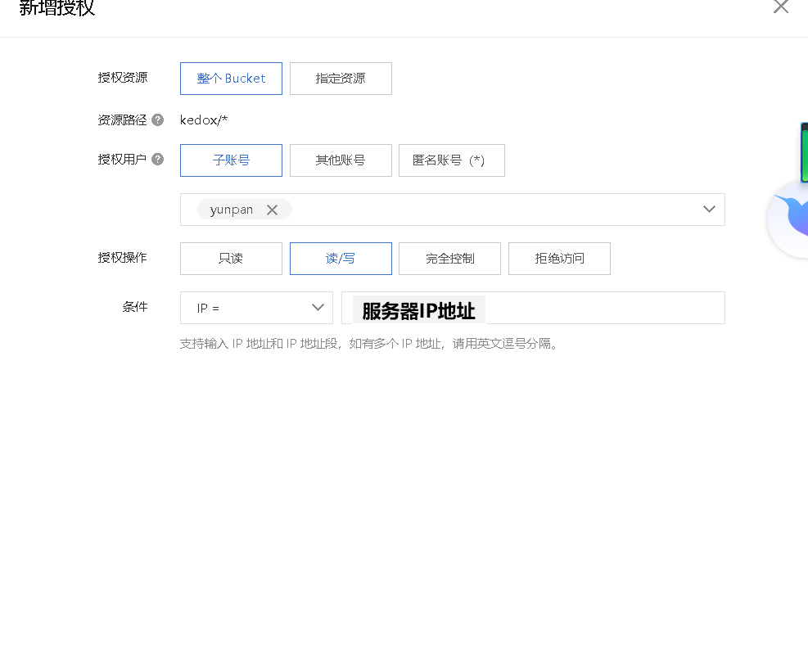Choose 匿名账号 (*) as authorized user
Image resolution: width=808 pixels, height=672 pixels.
tap(451, 160)
